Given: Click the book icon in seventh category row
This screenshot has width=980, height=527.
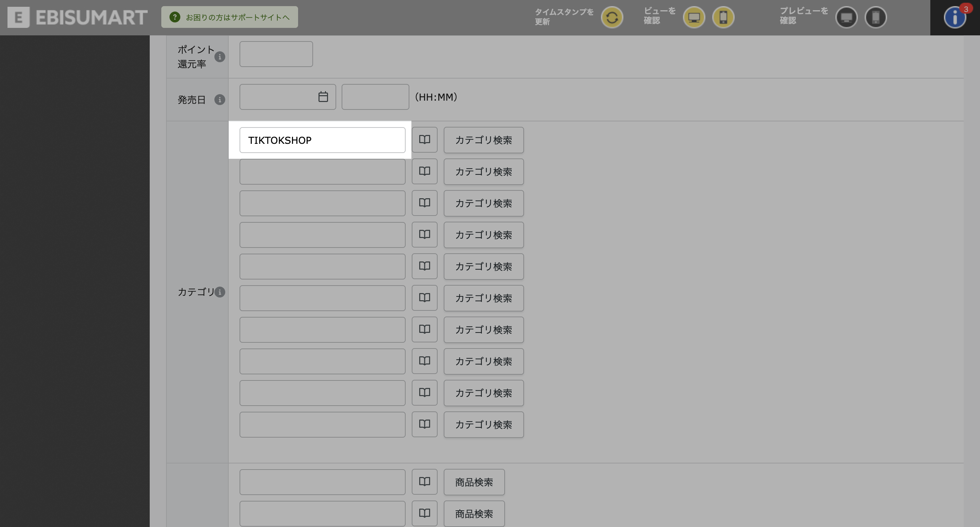Looking at the screenshot, I should [425, 329].
